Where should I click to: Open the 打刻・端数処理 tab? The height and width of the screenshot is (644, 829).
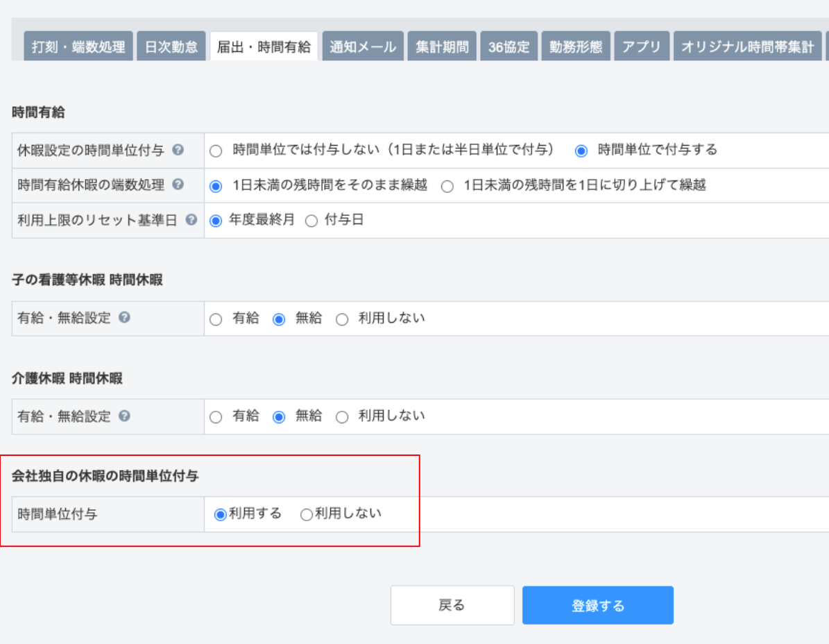[78, 47]
